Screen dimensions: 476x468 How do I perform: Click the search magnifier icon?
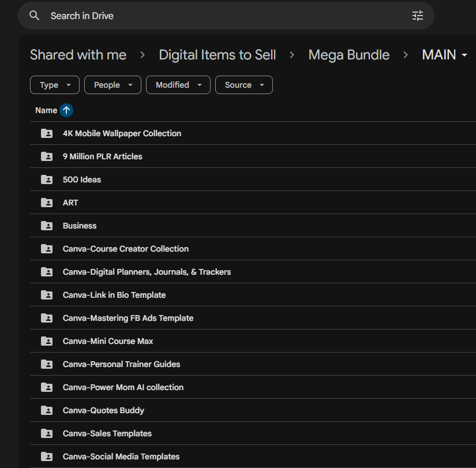pos(34,16)
